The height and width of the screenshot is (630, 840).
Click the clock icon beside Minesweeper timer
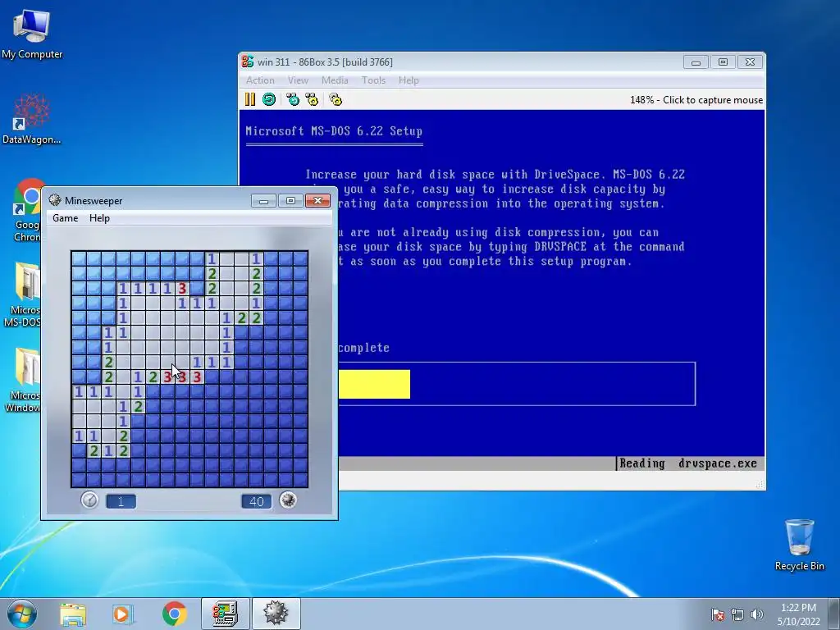click(89, 500)
